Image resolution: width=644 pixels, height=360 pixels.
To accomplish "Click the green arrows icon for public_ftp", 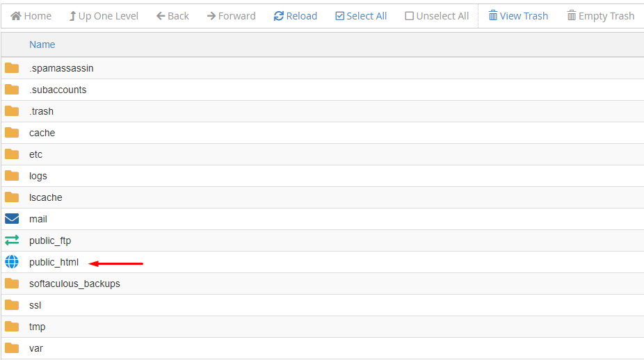I will click(x=12, y=240).
